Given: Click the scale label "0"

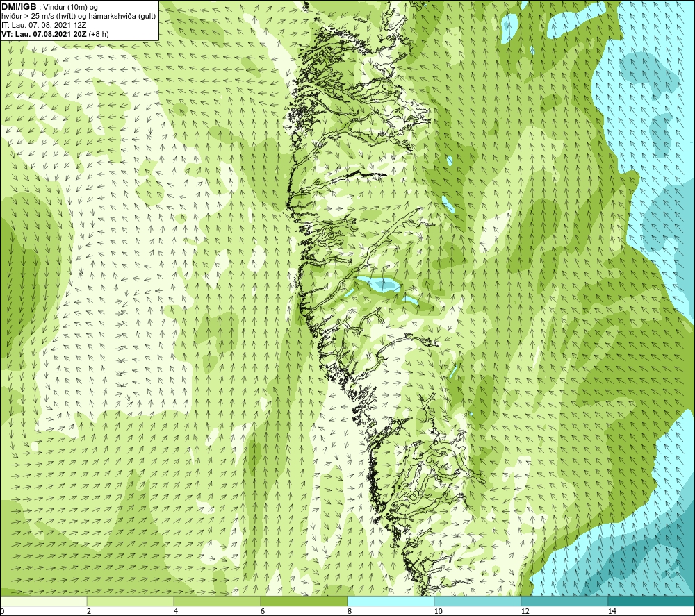Looking at the screenshot, I should (2, 611).
